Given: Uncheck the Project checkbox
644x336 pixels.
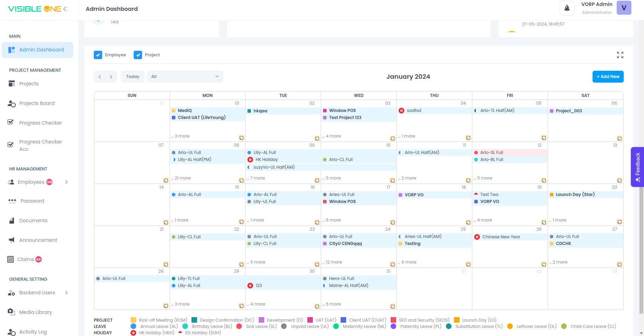Looking at the screenshot, I should point(138,55).
